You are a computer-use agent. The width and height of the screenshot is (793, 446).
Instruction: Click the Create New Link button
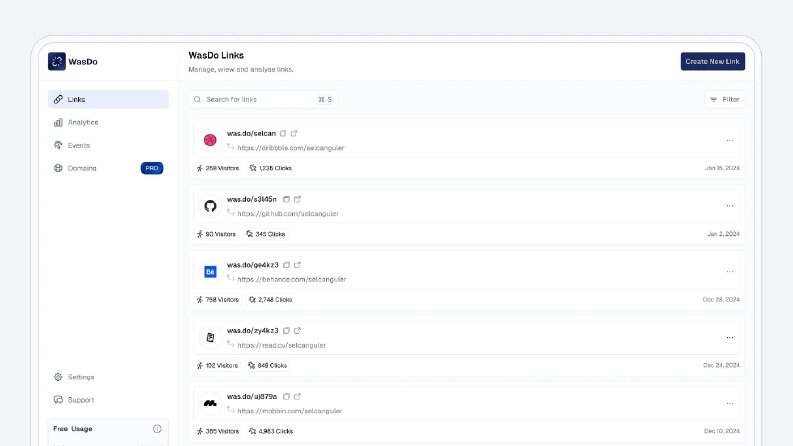tap(713, 61)
